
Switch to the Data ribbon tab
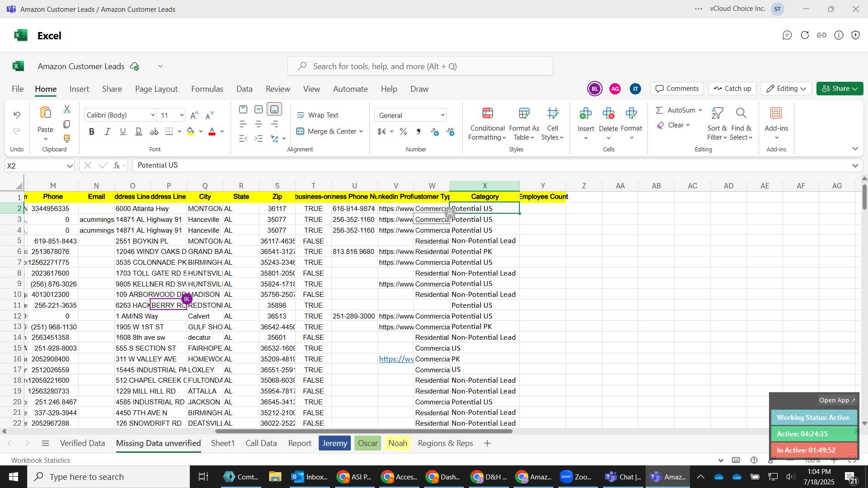coord(244,89)
